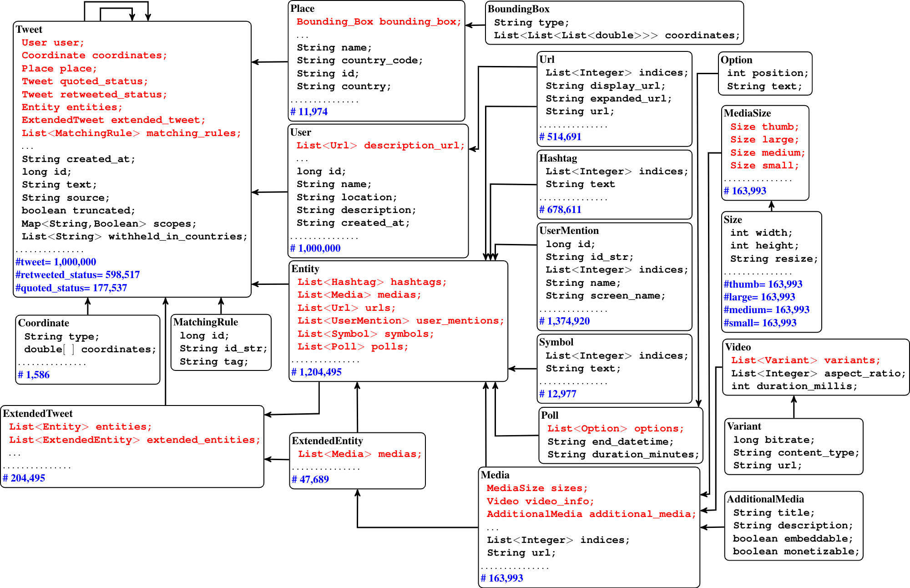Click 'Bounding_Box bounding_box;' in Place
The height and width of the screenshot is (588, 910).
379,22
